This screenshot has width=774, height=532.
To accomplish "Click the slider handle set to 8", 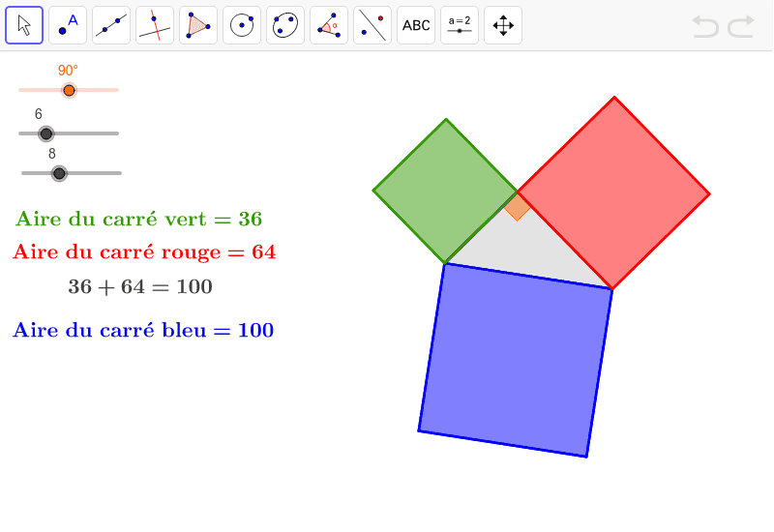I will click(x=59, y=173).
